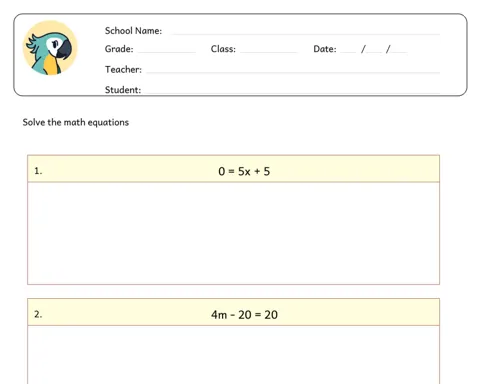Click the parrot mascot illustration
The width and height of the screenshot is (480, 384).
click(50, 48)
